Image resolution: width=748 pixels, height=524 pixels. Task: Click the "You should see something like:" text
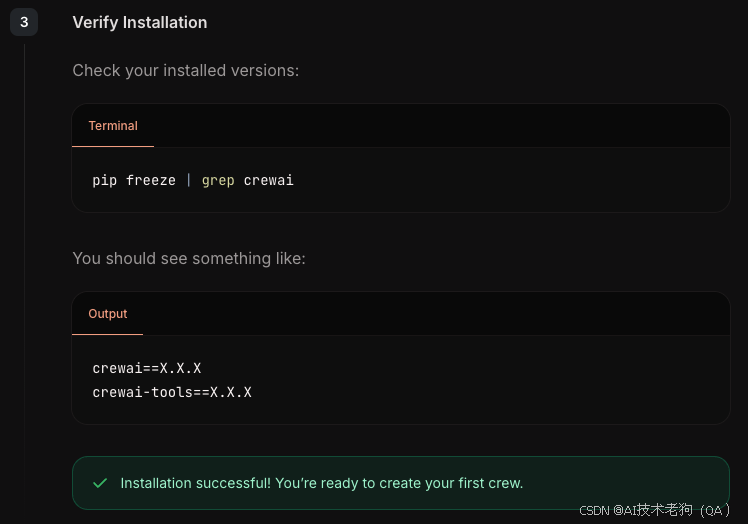(189, 258)
